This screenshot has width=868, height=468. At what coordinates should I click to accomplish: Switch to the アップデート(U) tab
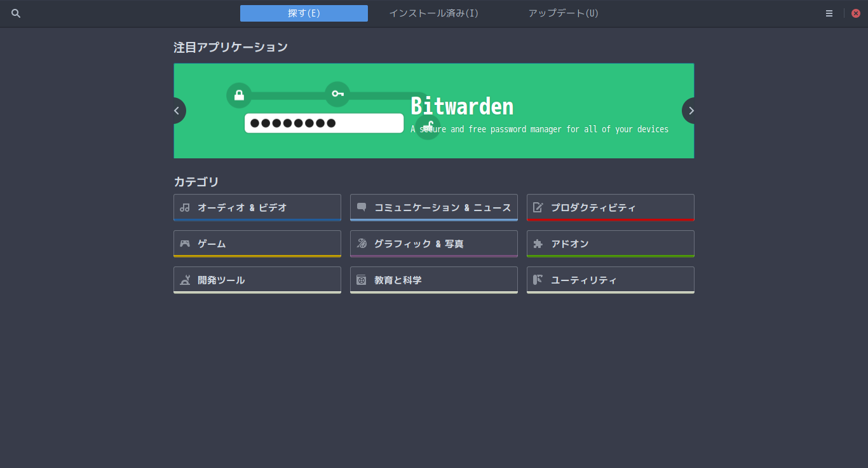point(564,13)
